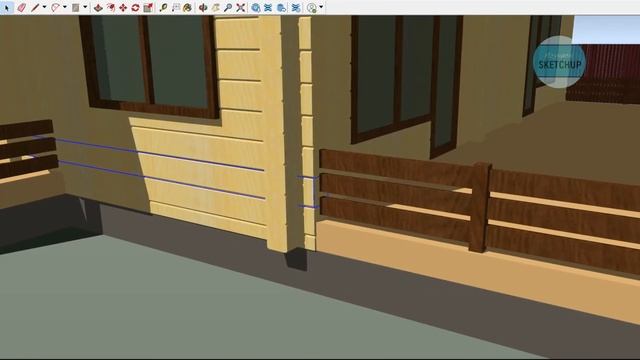Pick the Eraser tool
Screen dimensions: 640x360
(x=21, y=7)
